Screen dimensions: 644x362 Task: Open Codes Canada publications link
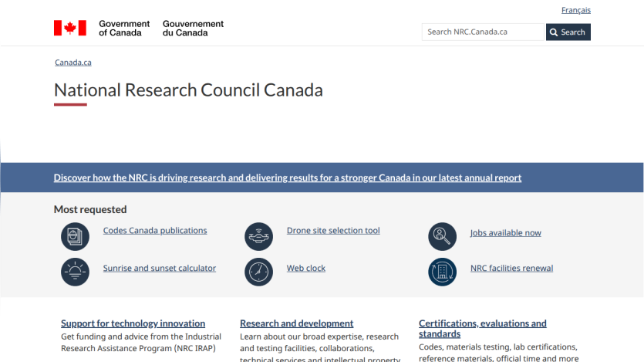[x=155, y=231]
